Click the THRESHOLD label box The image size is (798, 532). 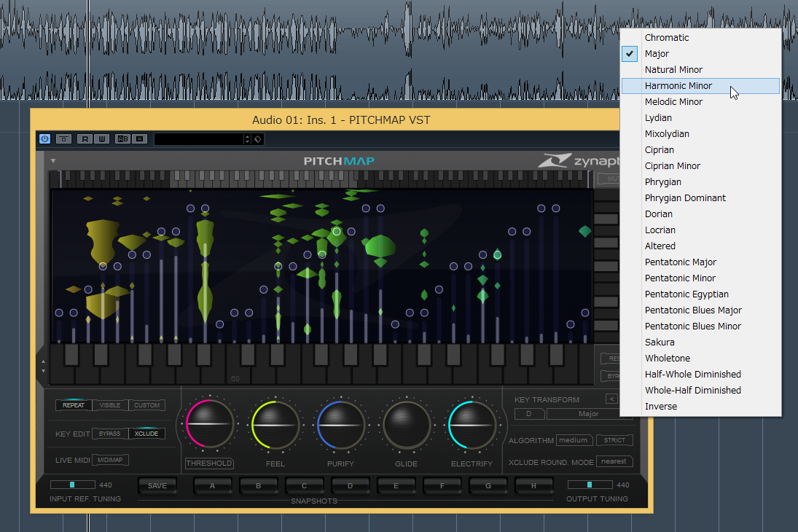point(209,463)
